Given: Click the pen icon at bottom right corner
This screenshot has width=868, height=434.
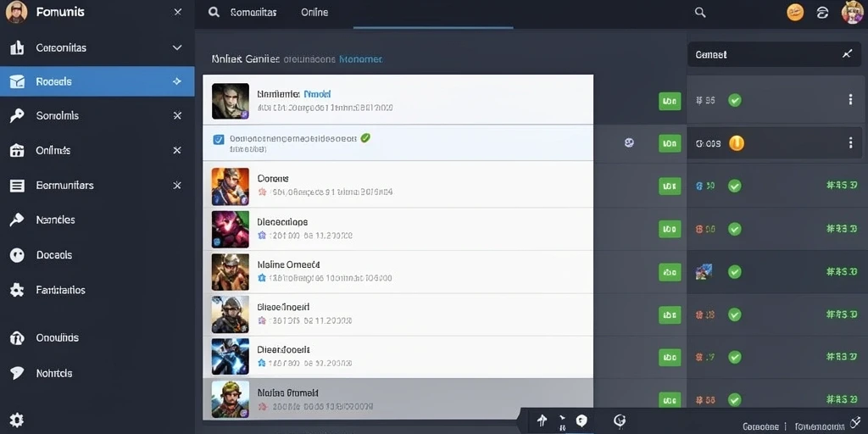Looking at the screenshot, I should click(x=855, y=424).
